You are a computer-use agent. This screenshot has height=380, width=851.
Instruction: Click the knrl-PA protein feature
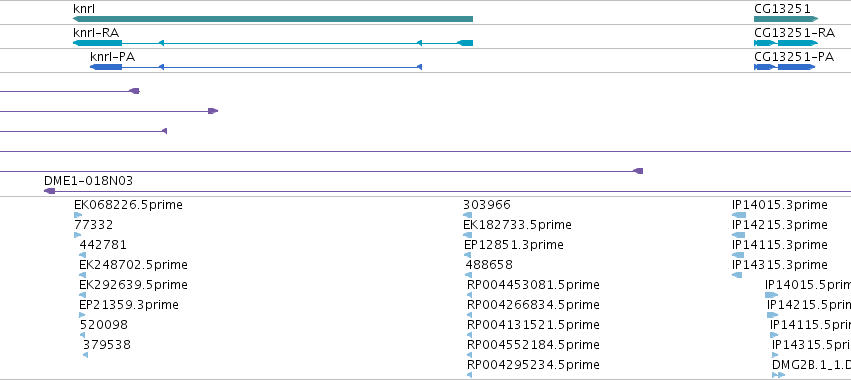tap(256, 67)
